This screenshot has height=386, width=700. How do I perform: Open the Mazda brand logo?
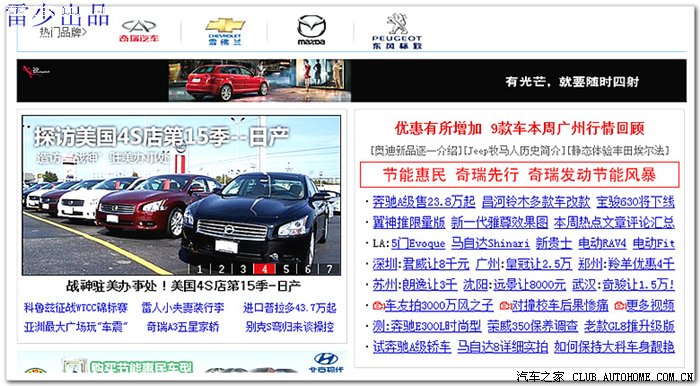pos(311,30)
